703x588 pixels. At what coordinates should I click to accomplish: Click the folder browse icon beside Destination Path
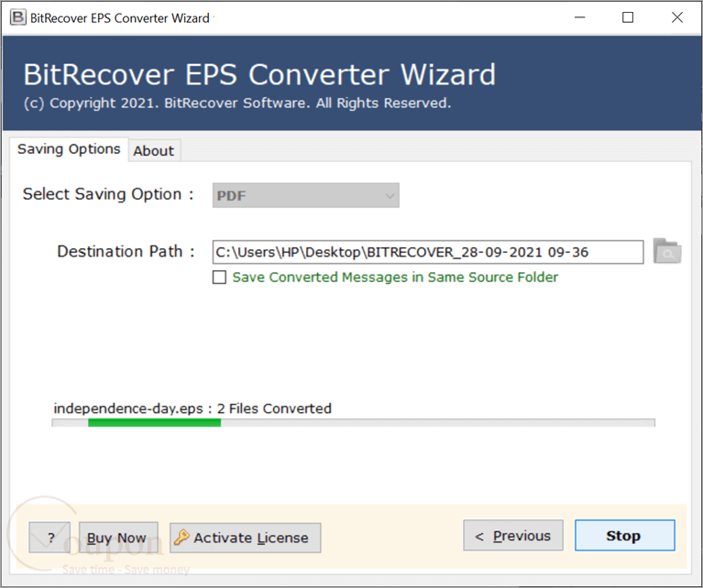point(667,252)
